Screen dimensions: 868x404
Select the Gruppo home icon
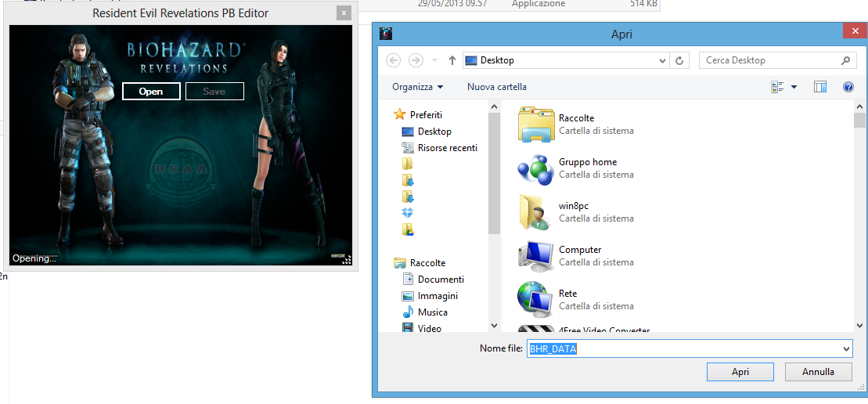pos(536,168)
